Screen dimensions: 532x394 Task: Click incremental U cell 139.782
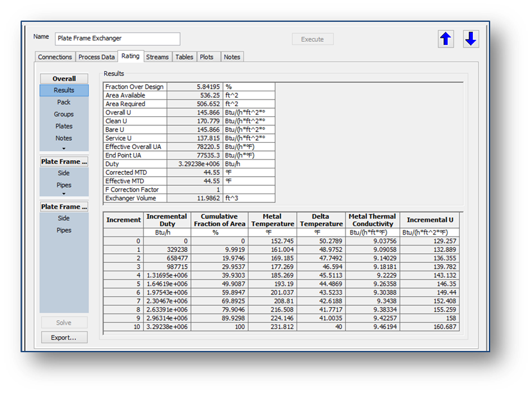(430, 267)
